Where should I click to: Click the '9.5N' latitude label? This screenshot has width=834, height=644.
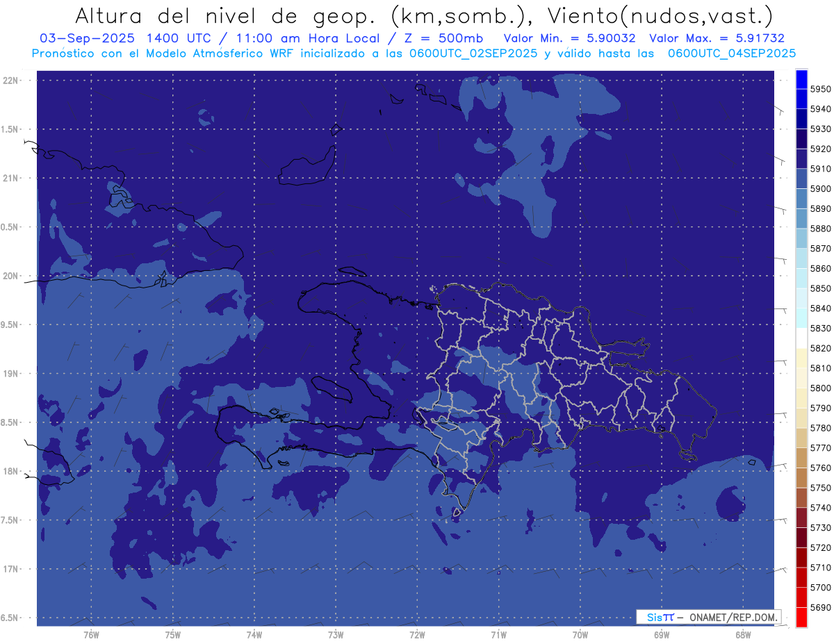[x=10, y=325]
